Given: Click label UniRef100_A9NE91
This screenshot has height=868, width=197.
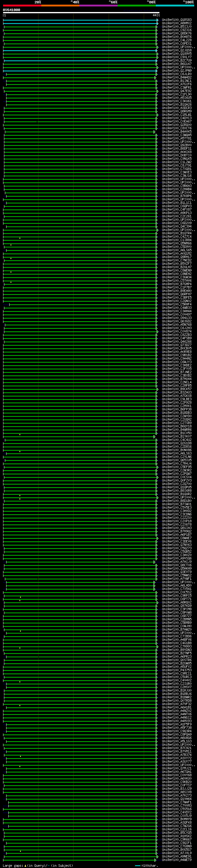Looking at the screenshot, I should 177,857.
